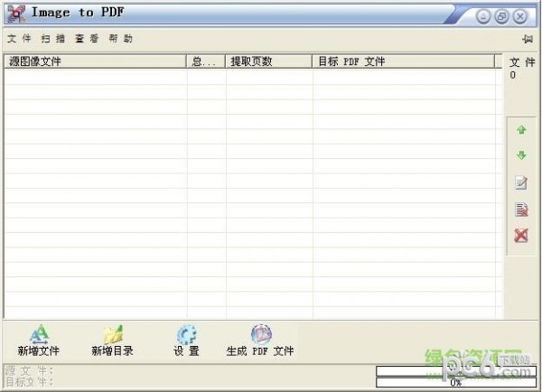Click the 0% progress bar
The width and height of the screenshot is (542, 392).
456,382
